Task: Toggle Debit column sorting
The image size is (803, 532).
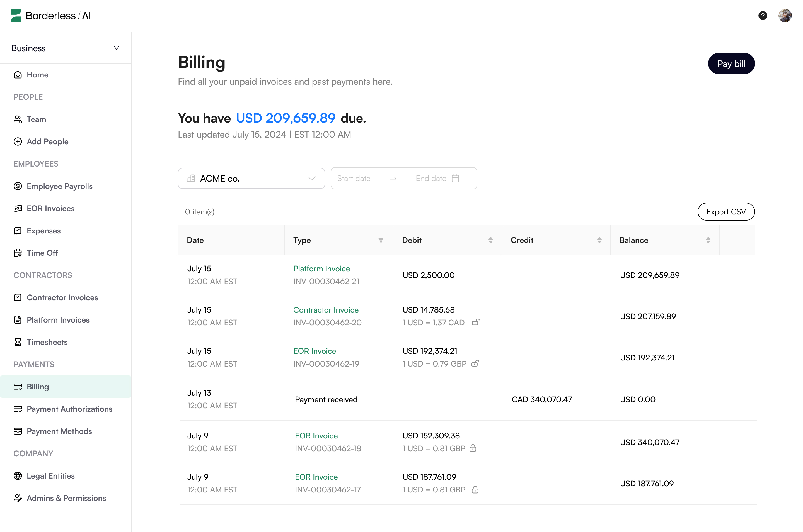Action: 490,240
